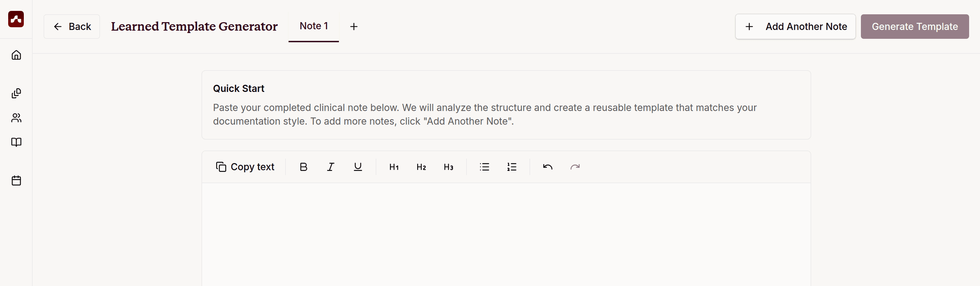The width and height of the screenshot is (980, 286).
Task: Insert a bulleted list
Action: coord(484,167)
